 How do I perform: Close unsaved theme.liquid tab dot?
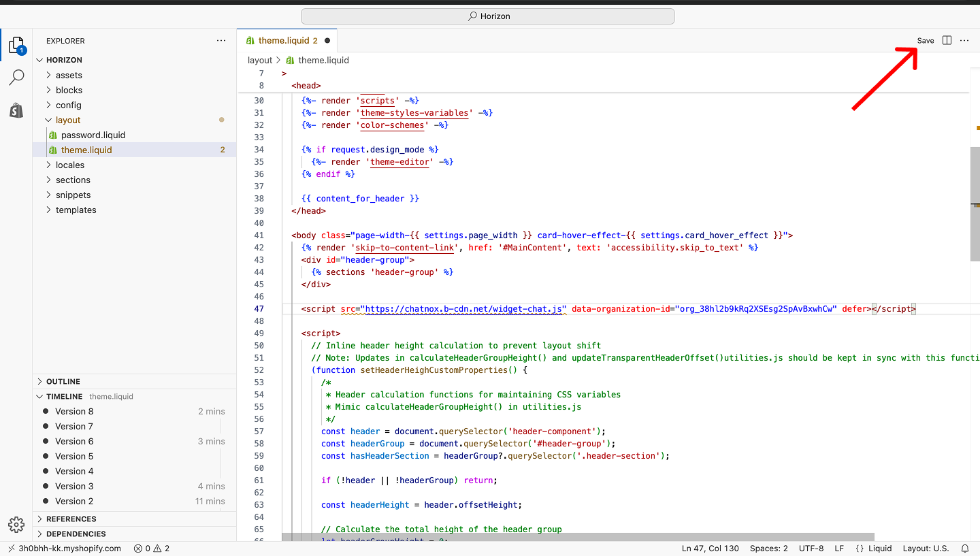tap(327, 41)
